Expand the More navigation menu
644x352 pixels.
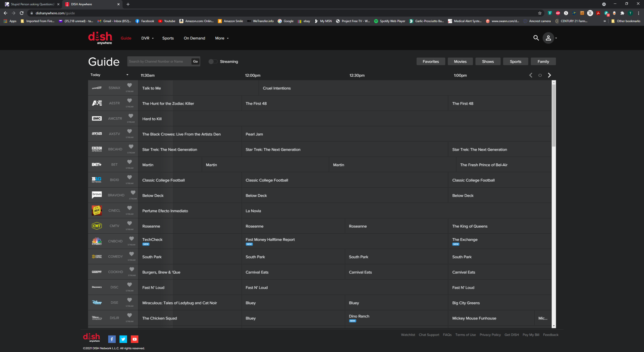222,38
